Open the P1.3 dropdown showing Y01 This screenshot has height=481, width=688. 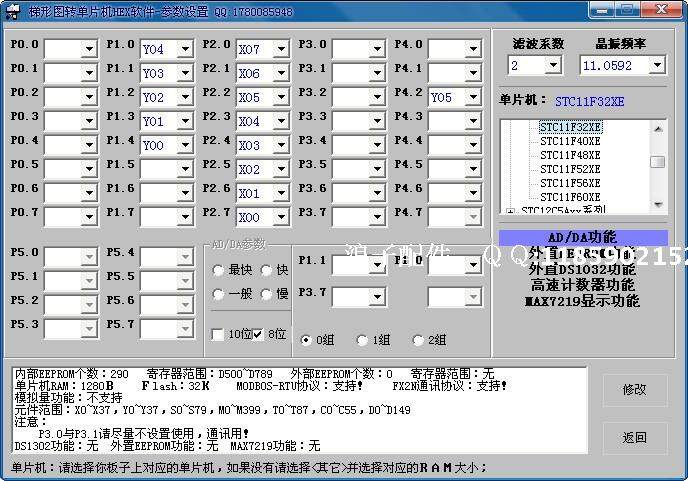(x=185, y=121)
